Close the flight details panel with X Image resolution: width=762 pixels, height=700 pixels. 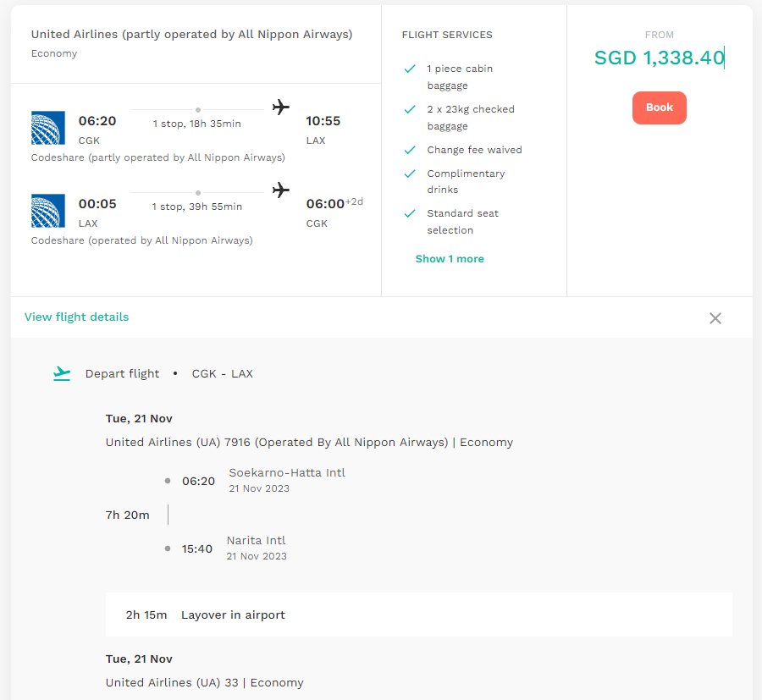715,318
